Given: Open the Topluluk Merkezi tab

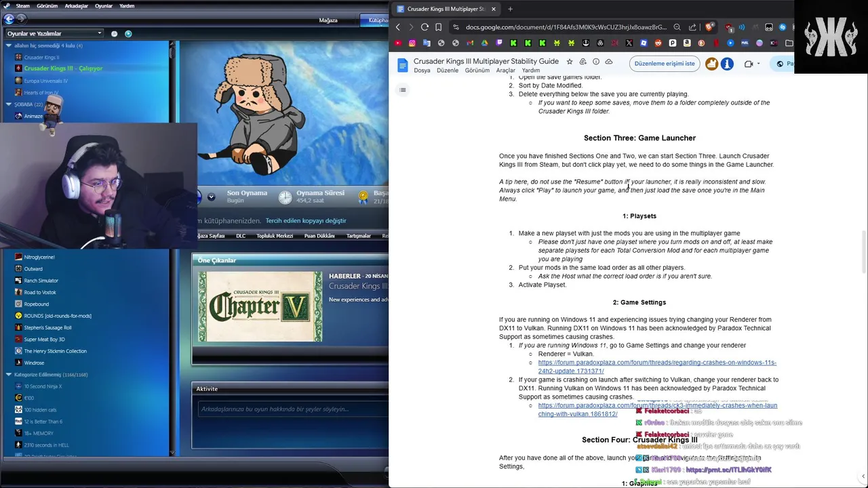Looking at the screenshot, I should pyautogui.click(x=275, y=236).
